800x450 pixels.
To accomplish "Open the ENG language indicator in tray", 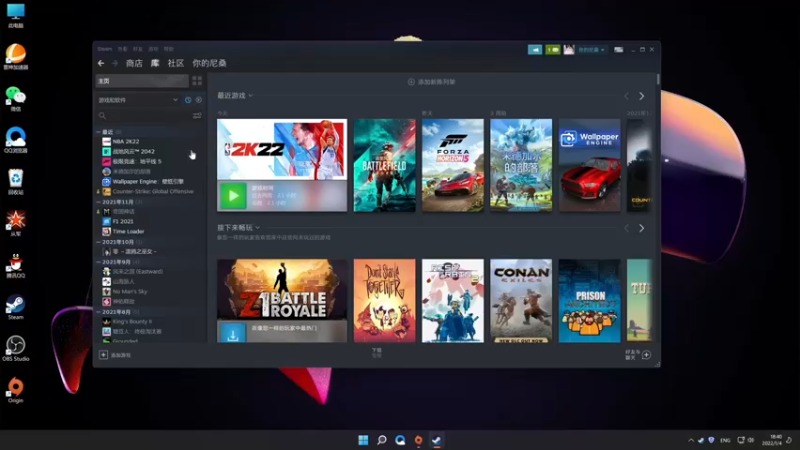I will point(725,440).
